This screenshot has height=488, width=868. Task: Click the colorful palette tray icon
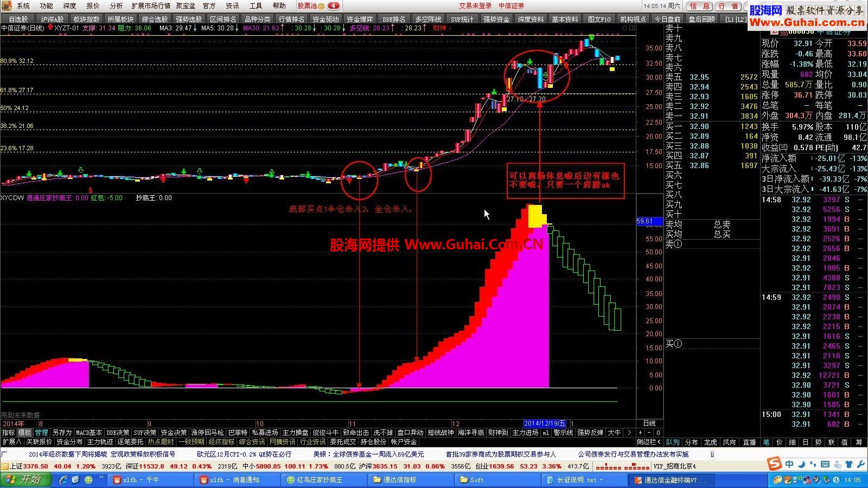778,480
